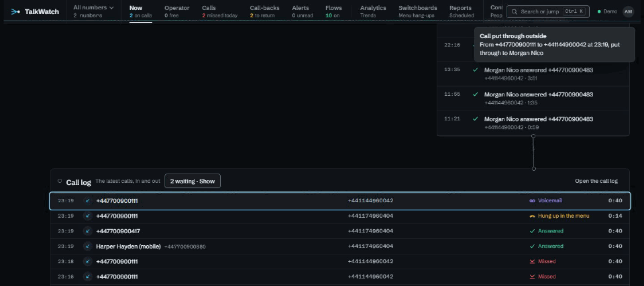Expand the All numbers selector
This screenshot has height=286, width=644.
pyautogui.click(x=93, y=11)
